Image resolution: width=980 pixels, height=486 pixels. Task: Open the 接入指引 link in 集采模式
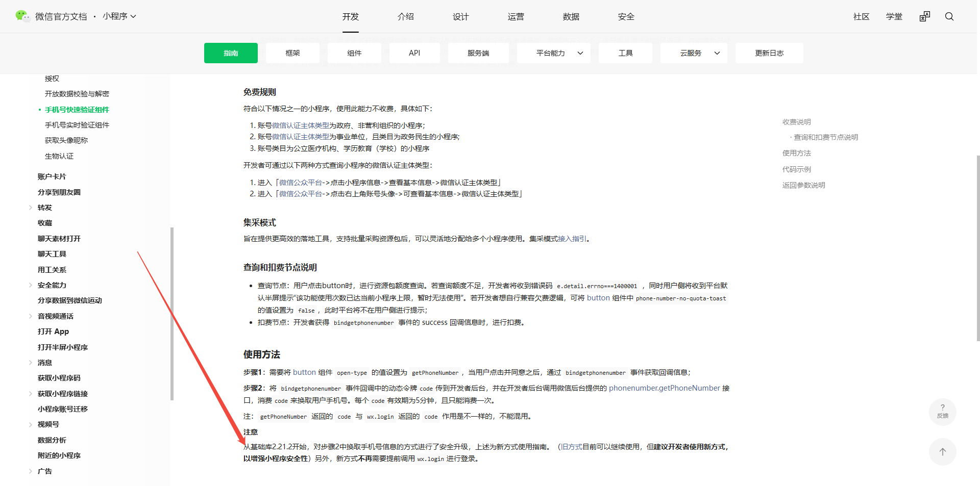[x=572, y=239]
